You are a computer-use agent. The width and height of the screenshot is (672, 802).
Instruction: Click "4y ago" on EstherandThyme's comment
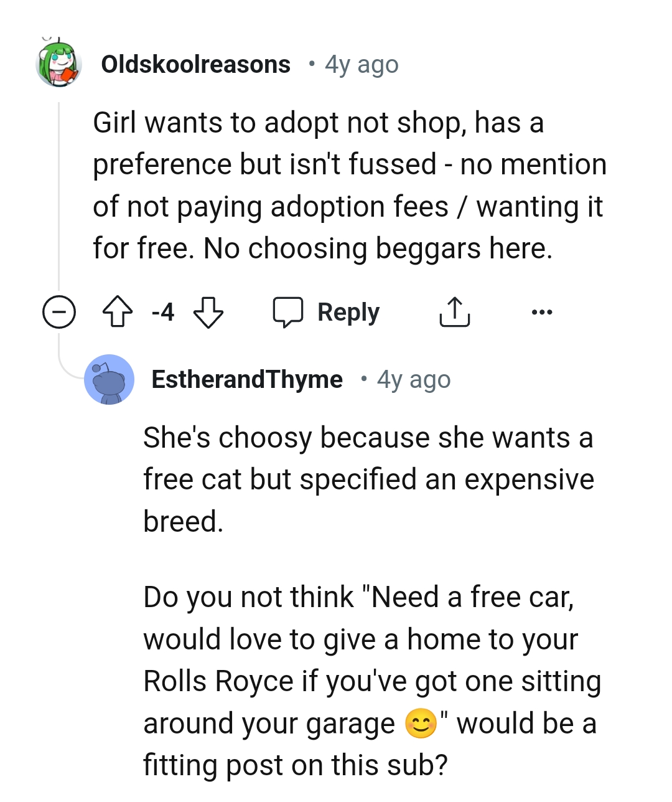point(414,379)
